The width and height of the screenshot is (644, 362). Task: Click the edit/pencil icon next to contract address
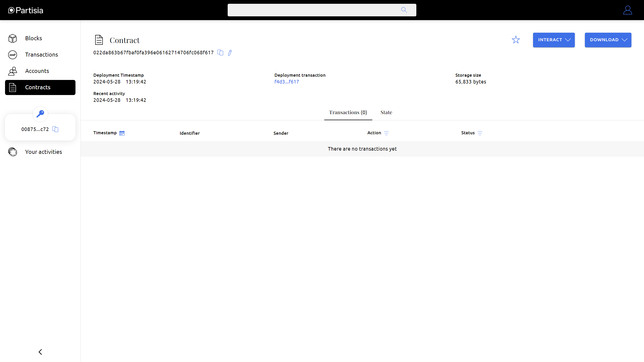tap(230, 53)
